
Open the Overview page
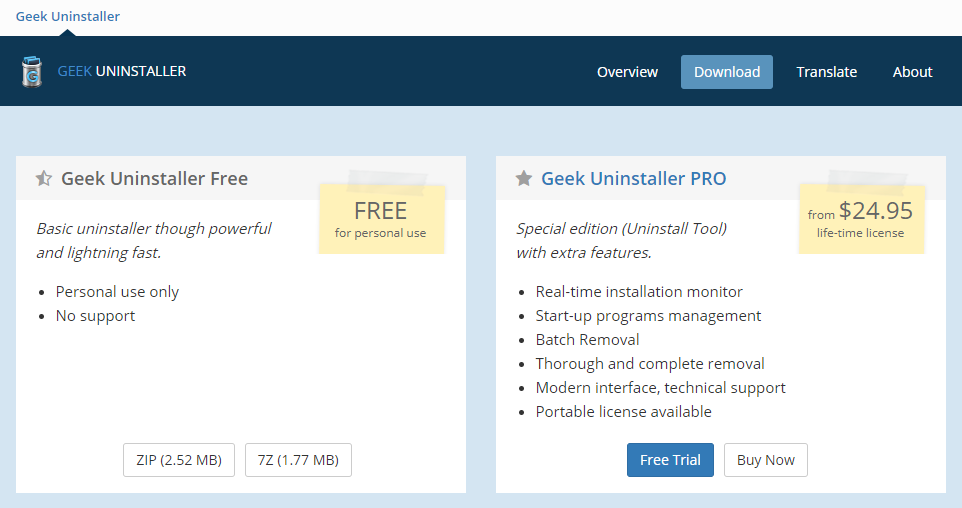tap(627, 72)
